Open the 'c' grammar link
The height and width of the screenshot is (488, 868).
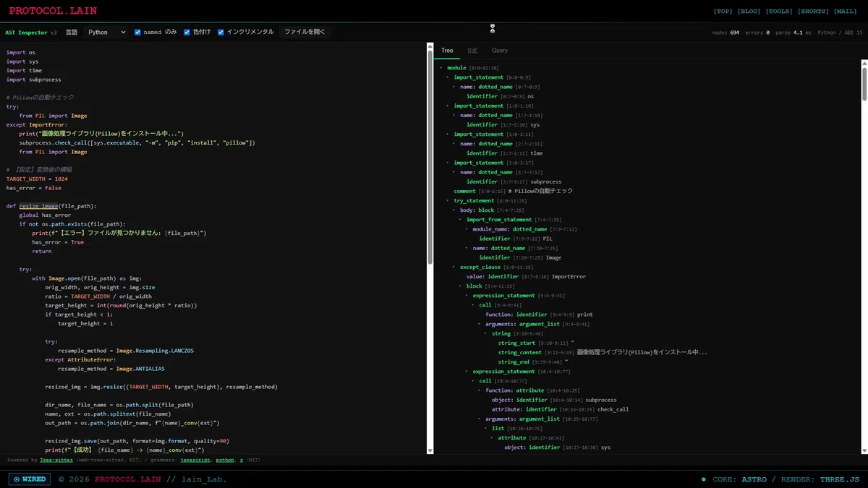tap(242, 460)
